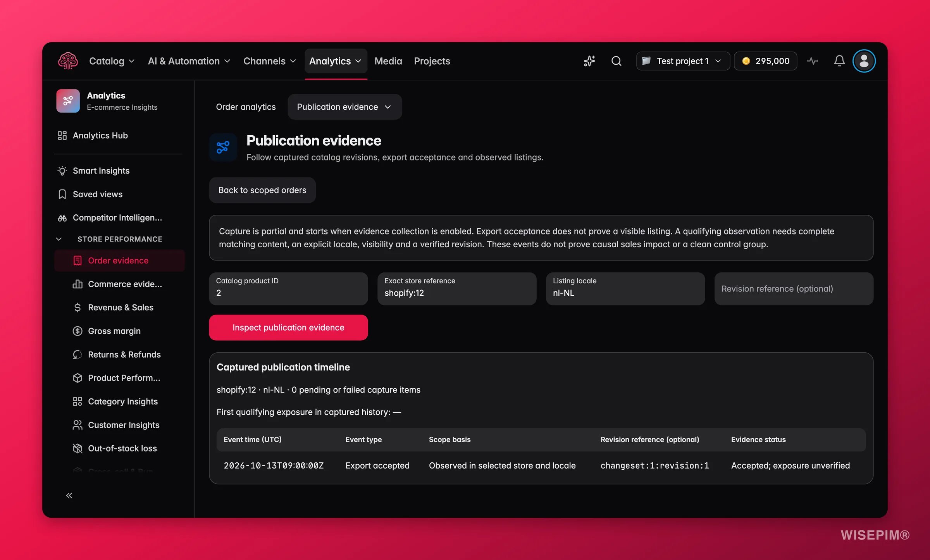This screenshot has width=930, height=560.
Task: Click the Listing locale field
Action: (x=625, y=289)
